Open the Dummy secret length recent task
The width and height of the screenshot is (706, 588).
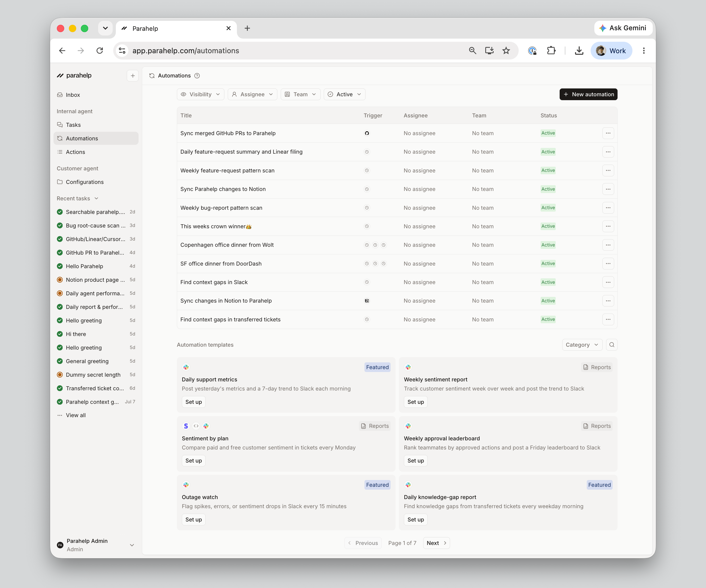[96, 375]
